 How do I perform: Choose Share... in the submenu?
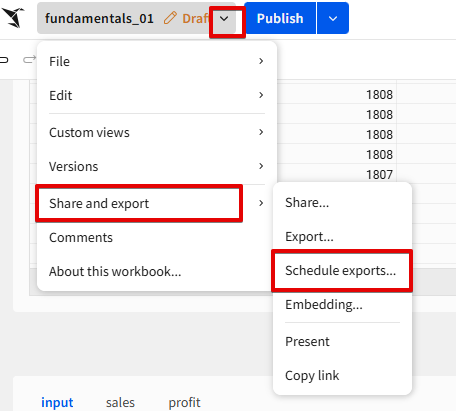click(x=342, y=202)
